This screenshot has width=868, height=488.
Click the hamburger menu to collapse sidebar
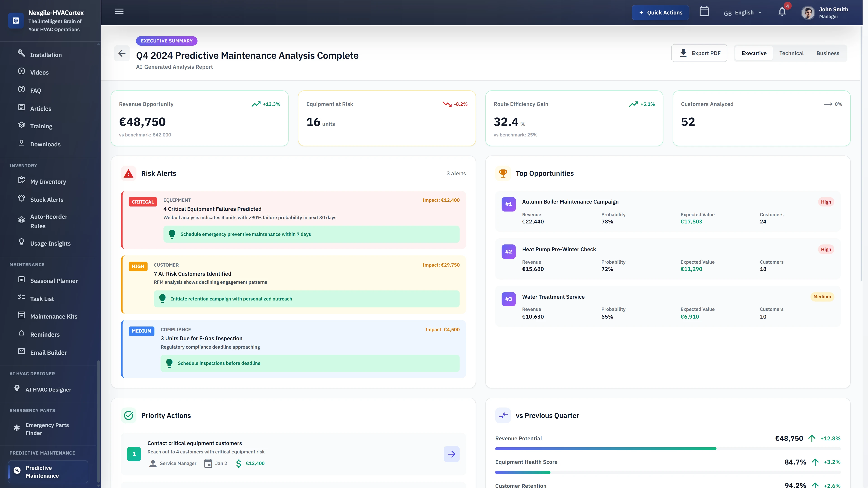pyautogui.click(x=119, y=11)
